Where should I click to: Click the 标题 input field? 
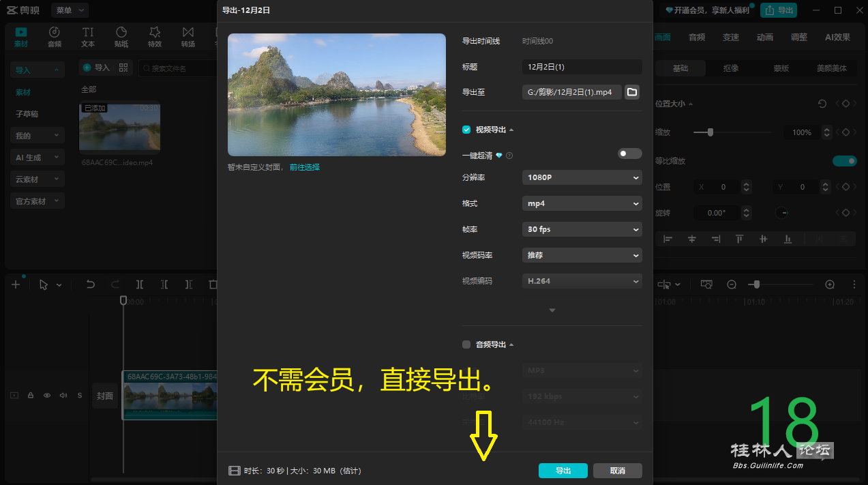582,67
